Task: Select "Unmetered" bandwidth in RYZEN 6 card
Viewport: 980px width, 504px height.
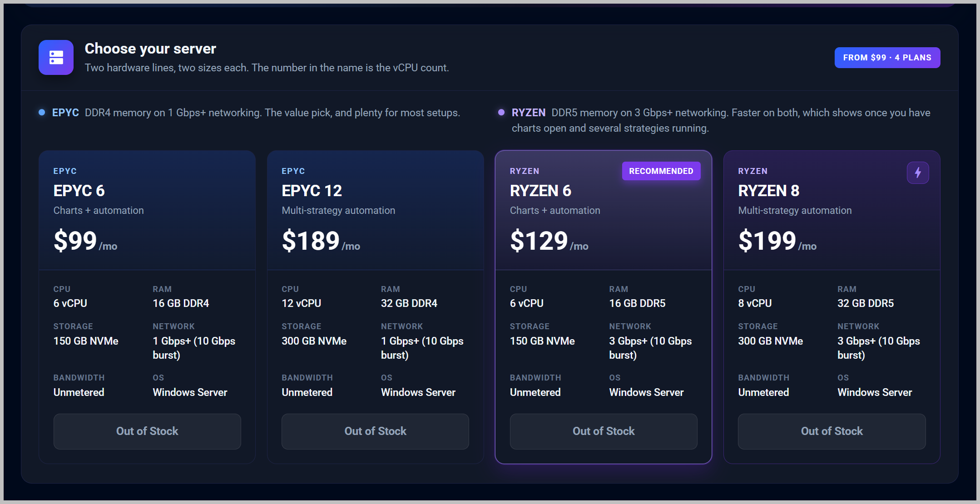Action: (x=535, y=392)
